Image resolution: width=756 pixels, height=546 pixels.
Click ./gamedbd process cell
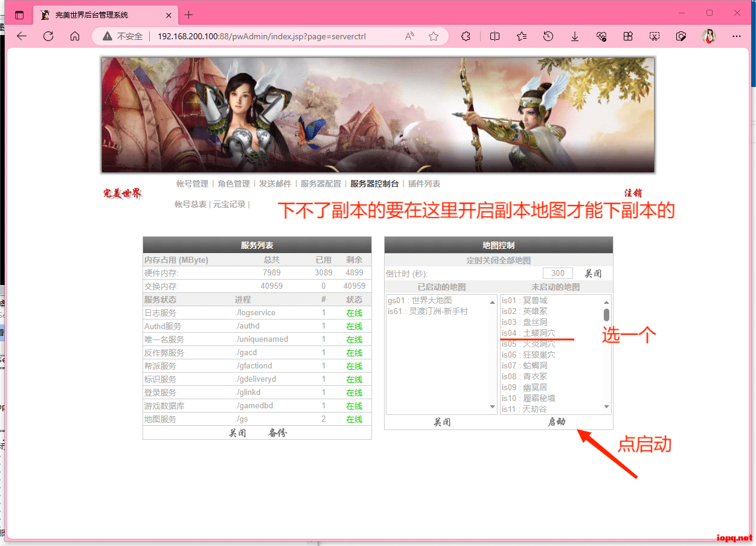click(254, 406)
